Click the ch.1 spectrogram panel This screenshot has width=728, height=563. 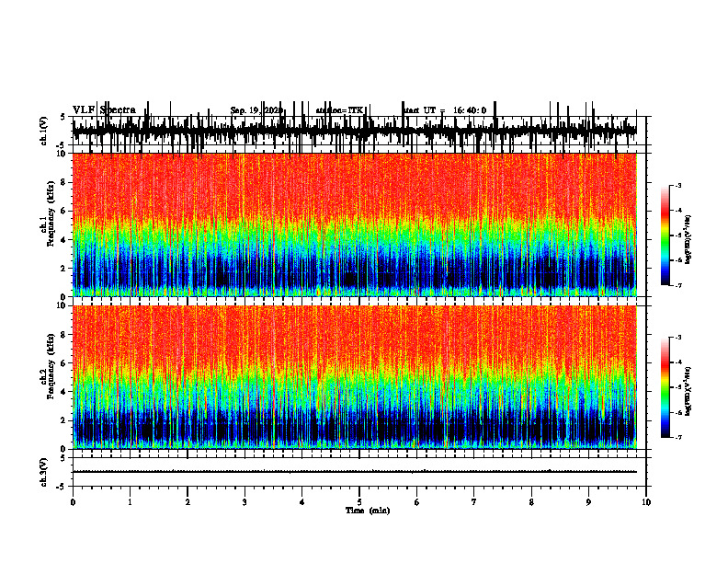(355, 224)
